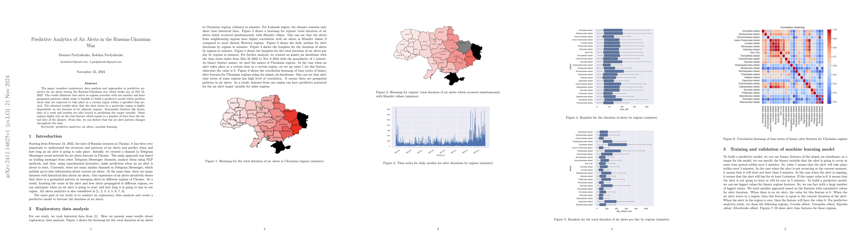This screenshot has width=868, height=246.
Task: Click the '1.0' value on the heatmap color bar
Action: coord(835,30)
